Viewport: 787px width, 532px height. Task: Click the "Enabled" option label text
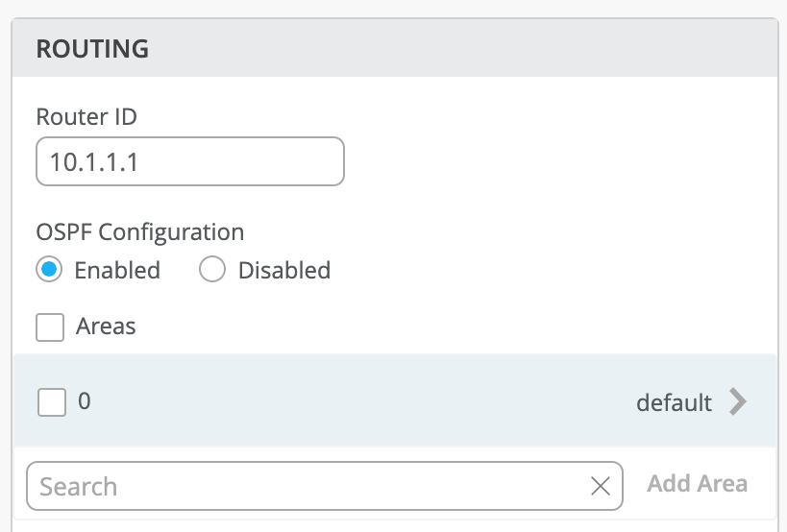pos(117,271)
